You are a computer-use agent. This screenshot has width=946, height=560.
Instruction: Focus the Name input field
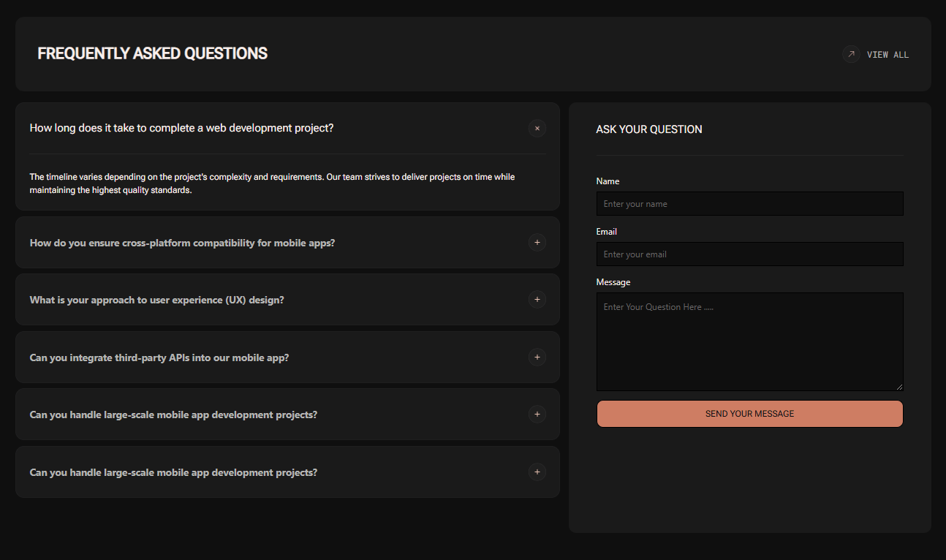point(750,204)
